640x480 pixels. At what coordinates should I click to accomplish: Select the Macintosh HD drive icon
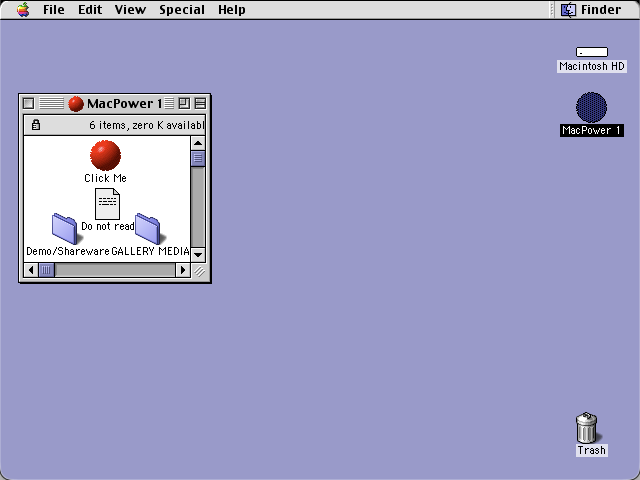click(592, 52)
